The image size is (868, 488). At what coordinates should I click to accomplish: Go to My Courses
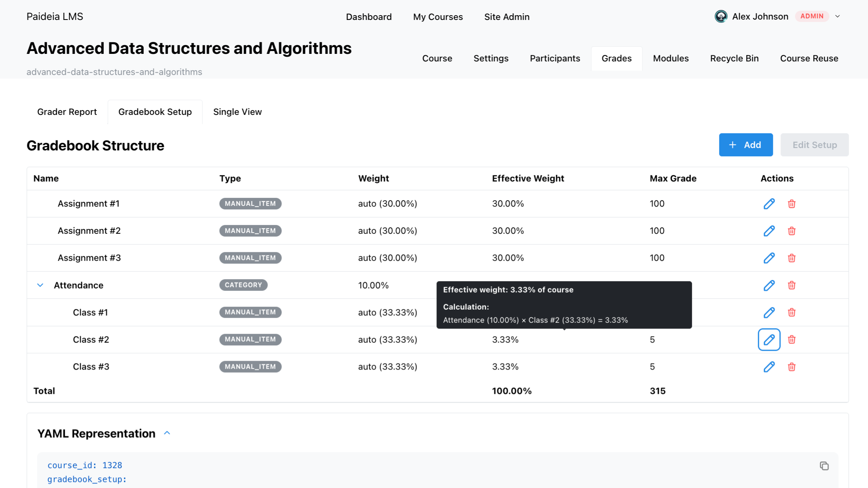pyautogui.click(x=438, y=17)
